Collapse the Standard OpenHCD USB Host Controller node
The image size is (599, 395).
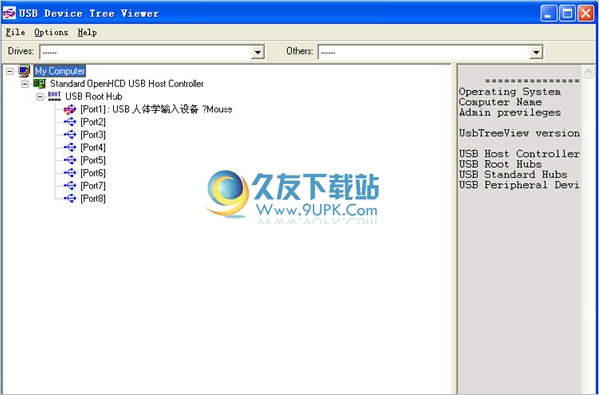[25, 84]
